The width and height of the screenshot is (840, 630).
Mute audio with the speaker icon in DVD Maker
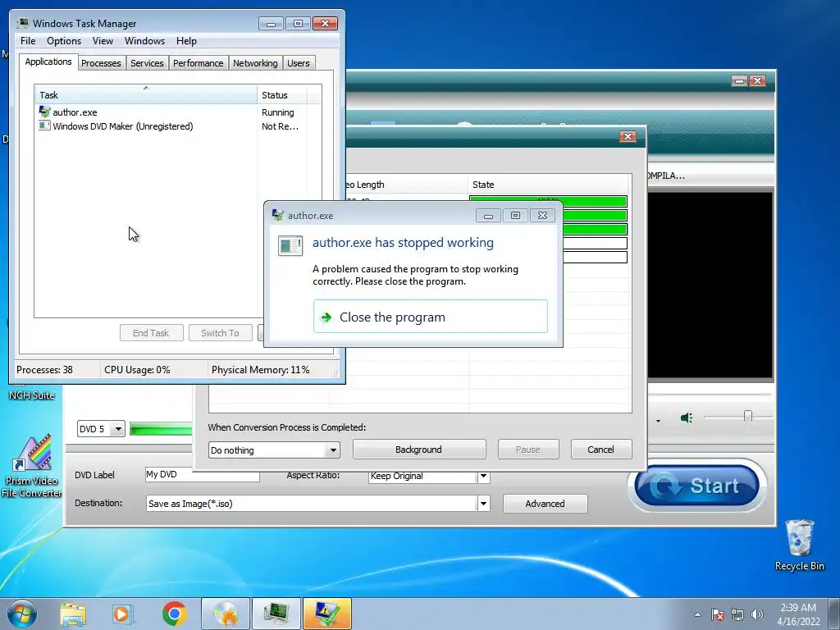[x=687, y=418]
